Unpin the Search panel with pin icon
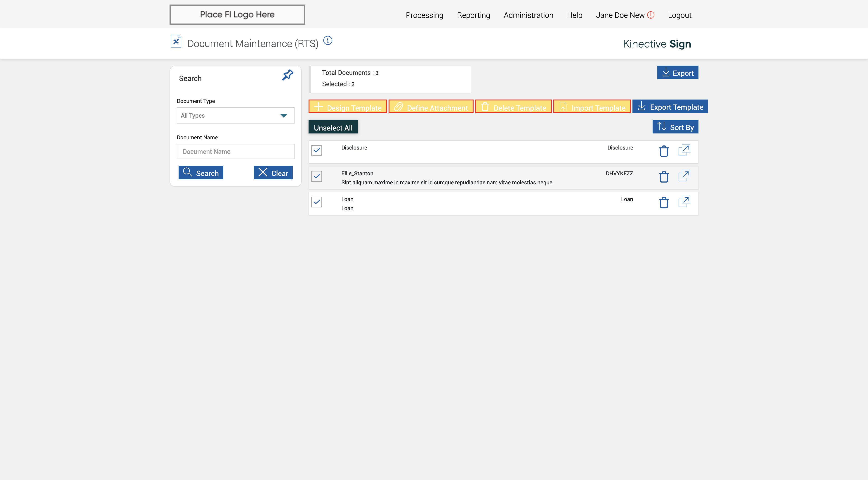The height and width of the screenshot is (480, 868). click(x=288, y=75)
